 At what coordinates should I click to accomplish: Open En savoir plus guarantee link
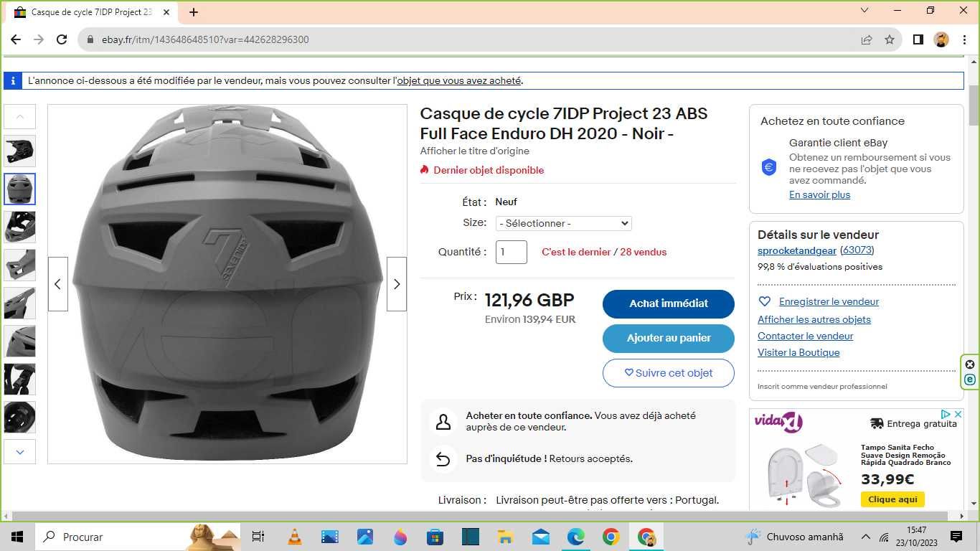[x=819, y=194]
